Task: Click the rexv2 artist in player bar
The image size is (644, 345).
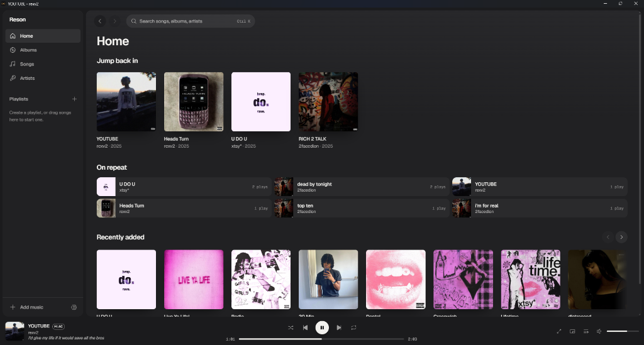Action: click(x=33, y=332)
